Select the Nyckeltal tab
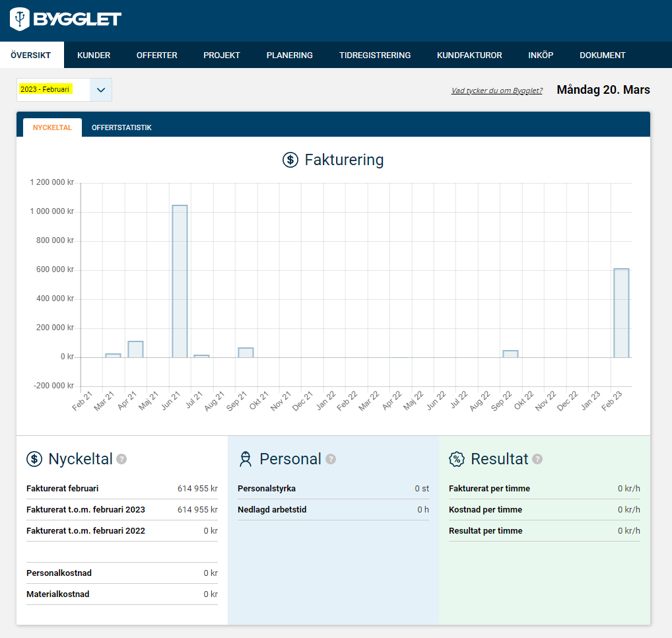 click(52, 127)
